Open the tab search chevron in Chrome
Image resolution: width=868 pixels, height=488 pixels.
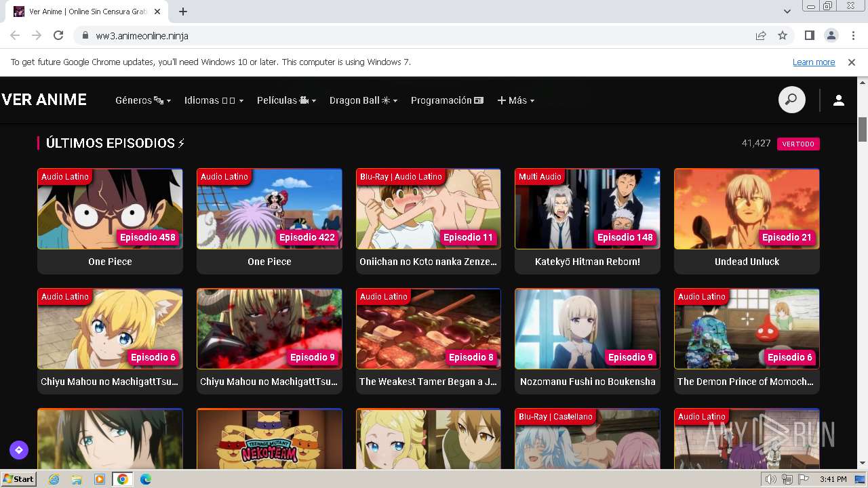tap(787, 12)
